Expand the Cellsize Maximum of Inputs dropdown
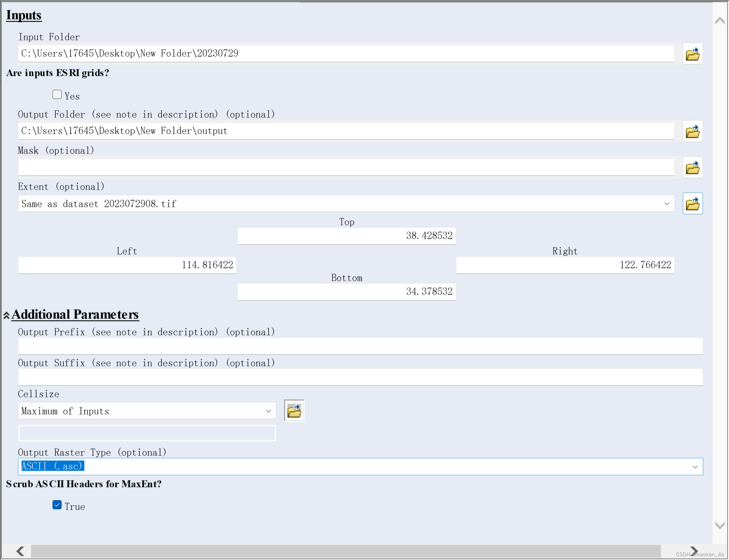This screenshot has width=729, height=560. point(268,411)
